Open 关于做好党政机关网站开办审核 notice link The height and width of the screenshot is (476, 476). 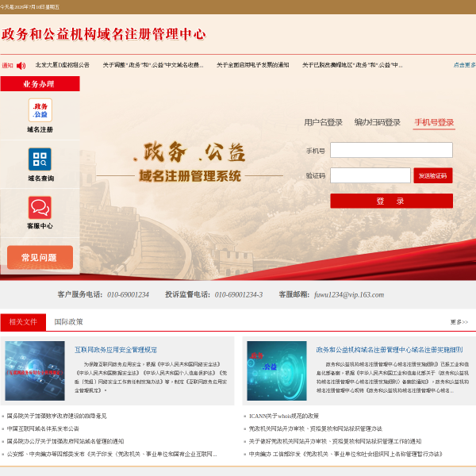335,441
